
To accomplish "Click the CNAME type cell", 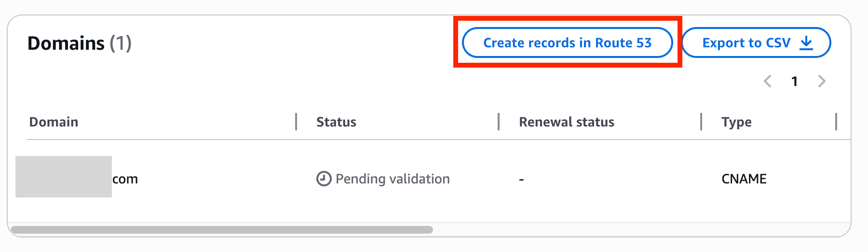I will pos(744,179).
